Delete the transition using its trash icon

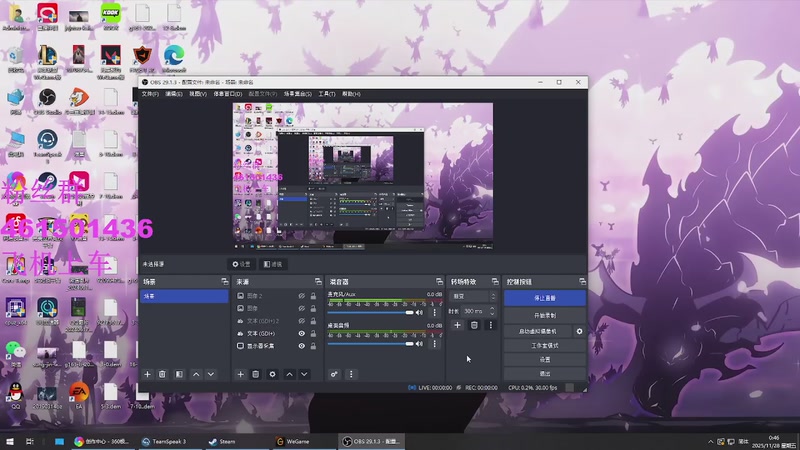tap(474, 325)
